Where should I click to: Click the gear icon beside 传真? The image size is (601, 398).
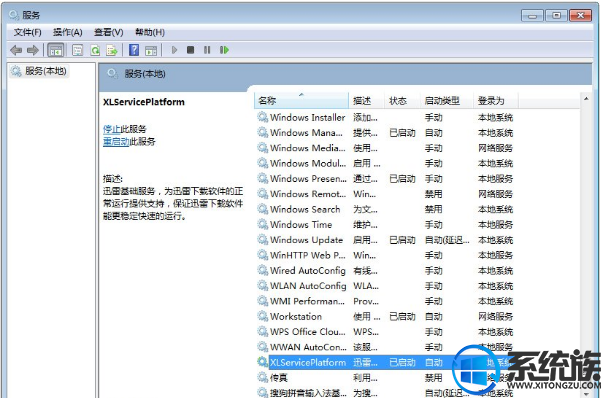(x=263, y=378)
